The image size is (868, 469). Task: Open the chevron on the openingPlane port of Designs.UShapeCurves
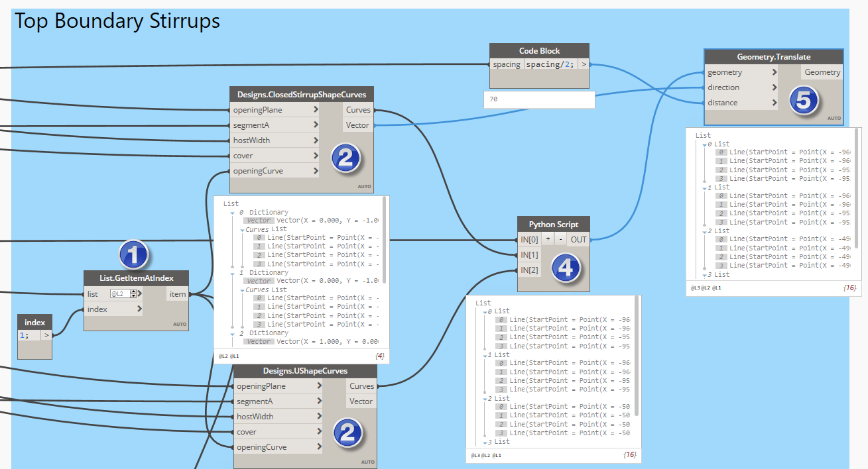tap(319, 386)
